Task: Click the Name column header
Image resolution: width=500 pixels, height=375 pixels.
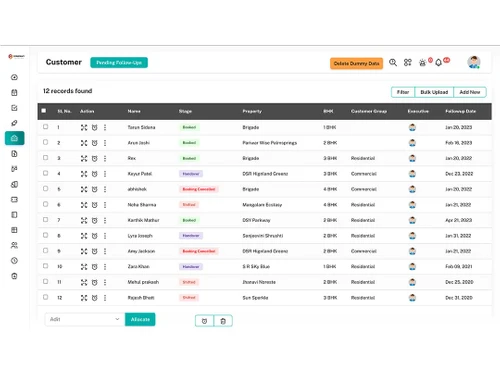Action: point(134,111)
